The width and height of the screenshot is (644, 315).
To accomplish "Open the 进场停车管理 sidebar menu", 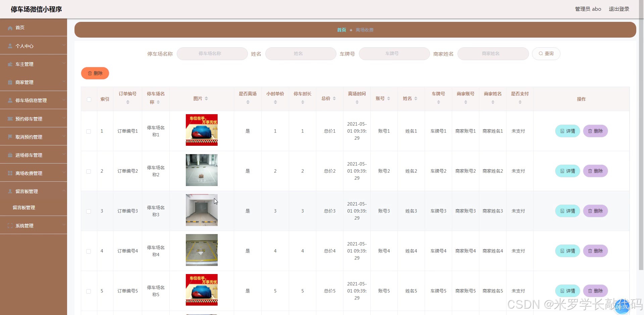I will click(x=29, y=155).
